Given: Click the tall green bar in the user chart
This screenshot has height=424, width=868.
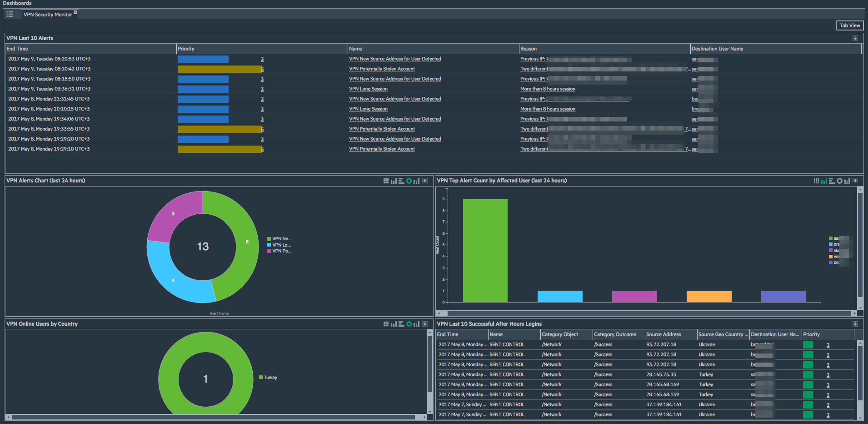Looking at the screenshot, I should tap(485, 250).
